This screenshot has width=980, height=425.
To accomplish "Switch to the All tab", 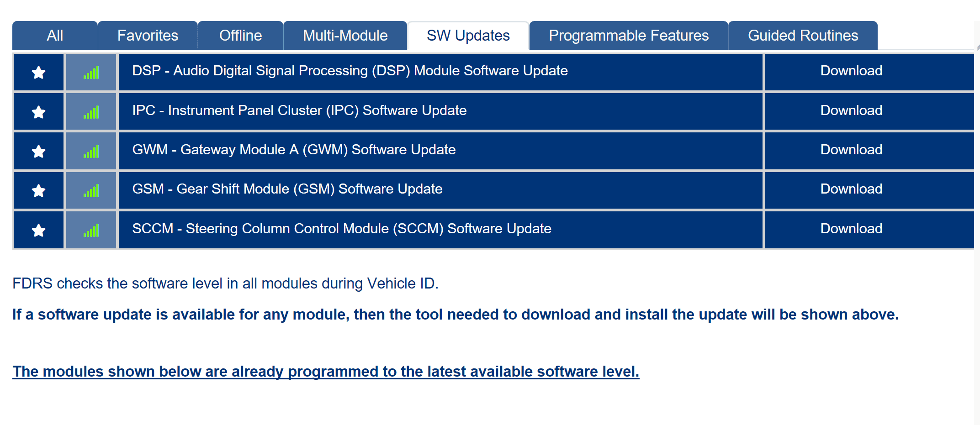I will coord(55,35).
